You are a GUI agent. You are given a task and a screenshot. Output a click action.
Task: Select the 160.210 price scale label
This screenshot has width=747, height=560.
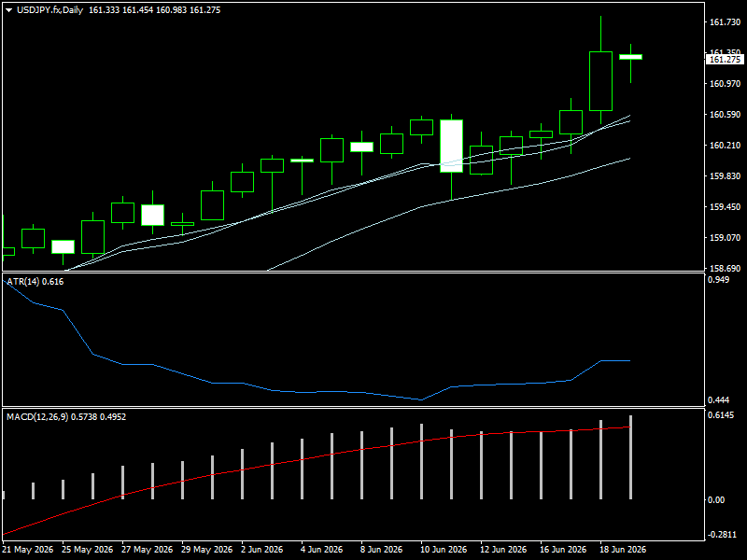point(726,146)
